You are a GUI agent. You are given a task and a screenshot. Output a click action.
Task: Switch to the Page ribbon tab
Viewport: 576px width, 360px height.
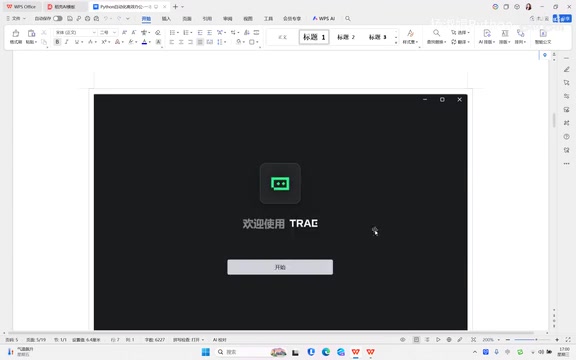(x=187, y=18)
